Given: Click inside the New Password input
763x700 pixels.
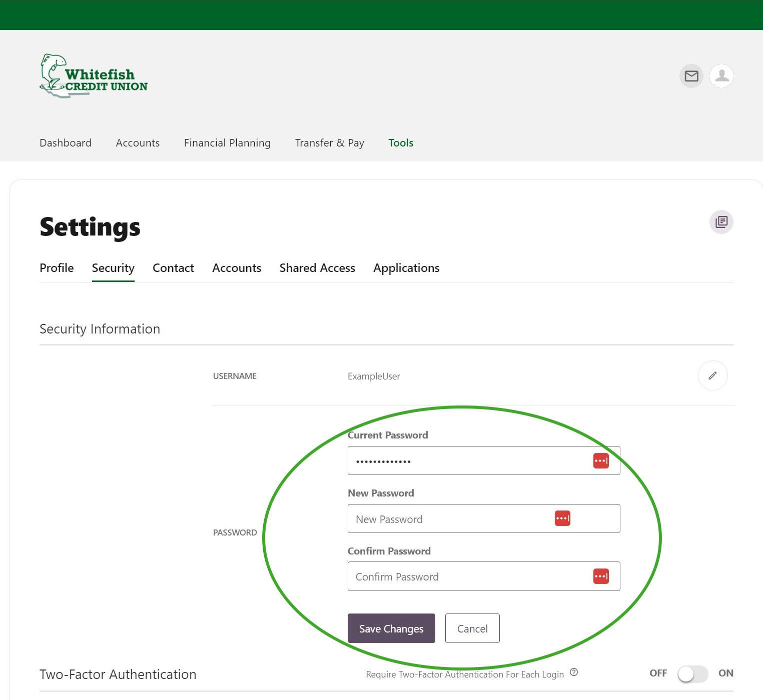Looking at the screenshot, I should pyautogui.click(x=450, y=518).
